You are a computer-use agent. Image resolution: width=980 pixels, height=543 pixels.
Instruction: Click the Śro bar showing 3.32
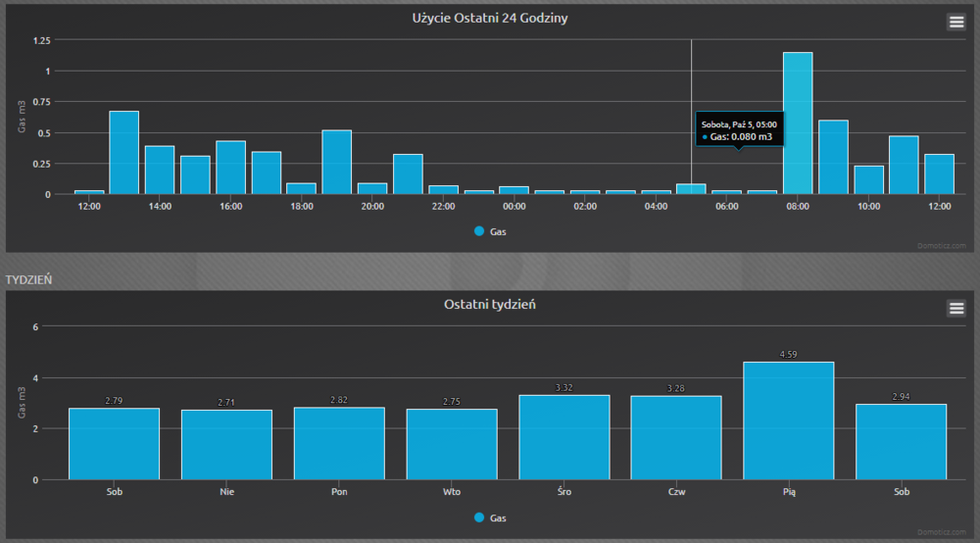pos(564,437)
